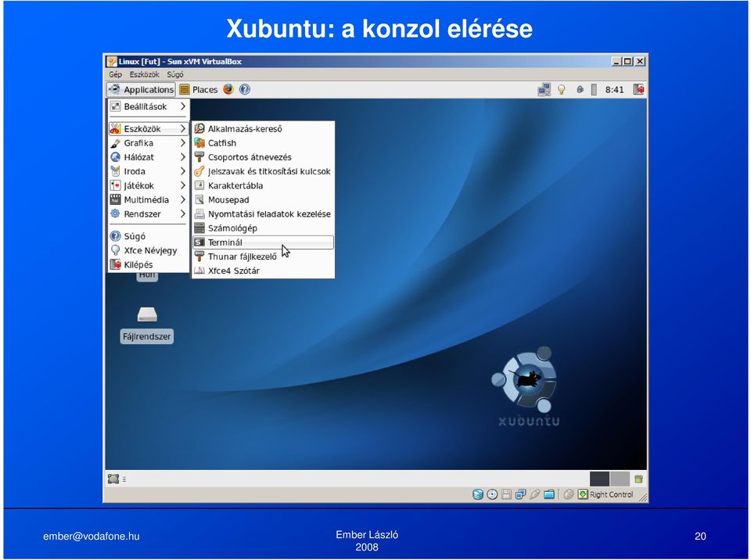751x560 pixels.
Task: Open Jelszavak és titkosítási kulcsok
Action: click(x=263, y=171)
